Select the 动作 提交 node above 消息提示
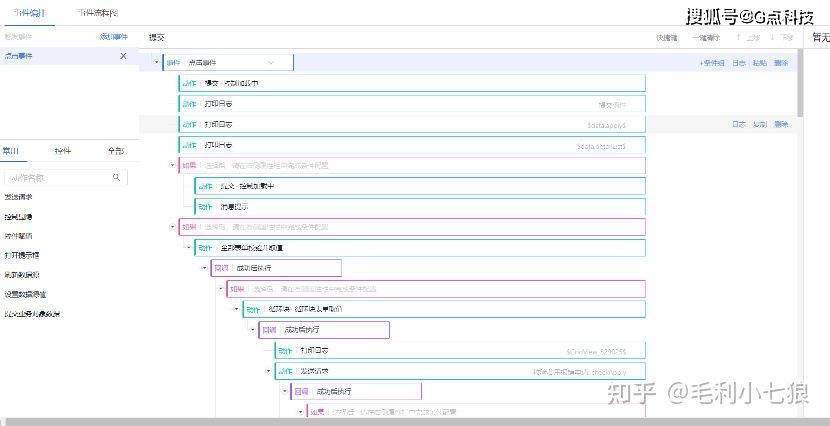830x426 pixels. coord(420,186)
